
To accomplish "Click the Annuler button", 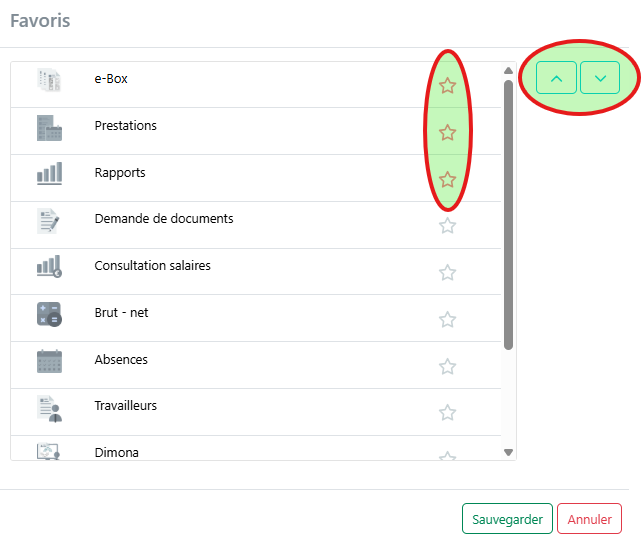I will (589, 519).
